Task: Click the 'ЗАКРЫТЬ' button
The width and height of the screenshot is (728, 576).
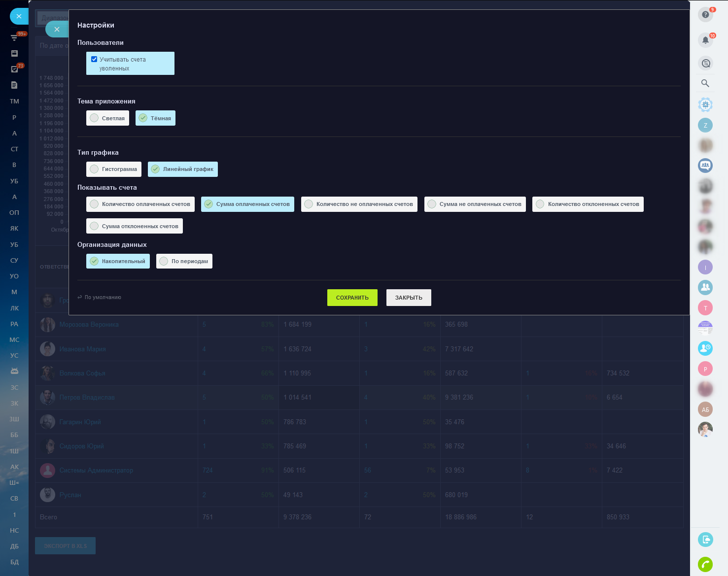Action: pos(409,298)
